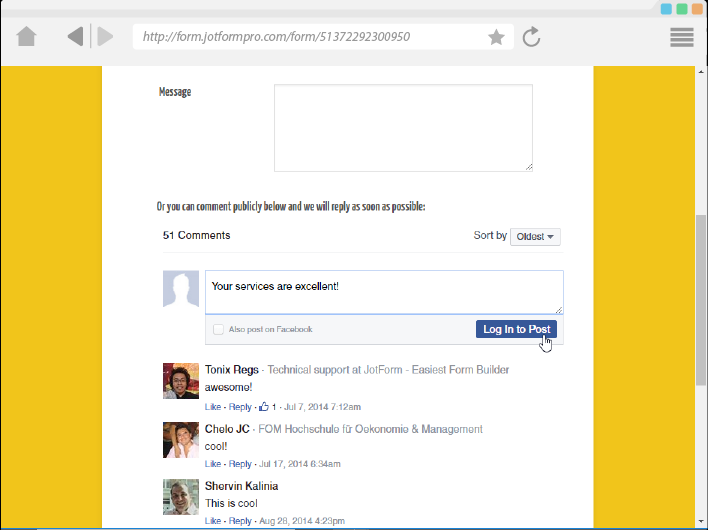Screen dimensions: 708x530
Task: Focus the comment box containing 'Your services are excellent!'
Action: coord(384,292)
